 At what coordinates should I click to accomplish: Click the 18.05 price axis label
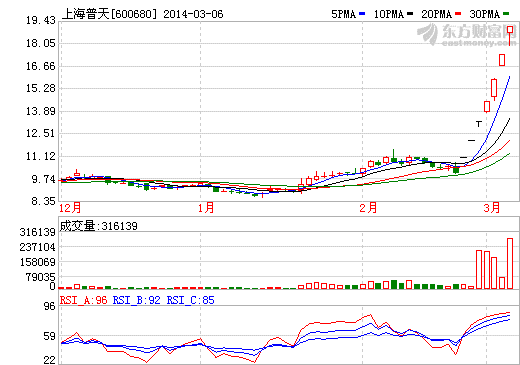(x=41, y=43)
